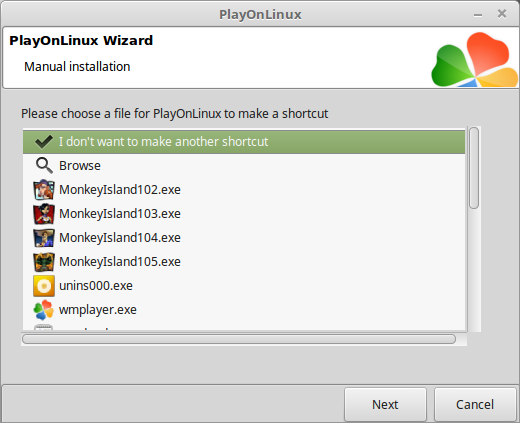Click the MonkeyIsland103.exe game icon
Viewport: 520px width, 423px height.
(44, 214)
